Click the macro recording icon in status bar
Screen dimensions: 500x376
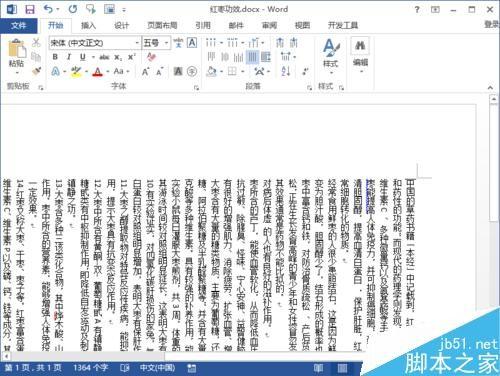tap(192, 368)
